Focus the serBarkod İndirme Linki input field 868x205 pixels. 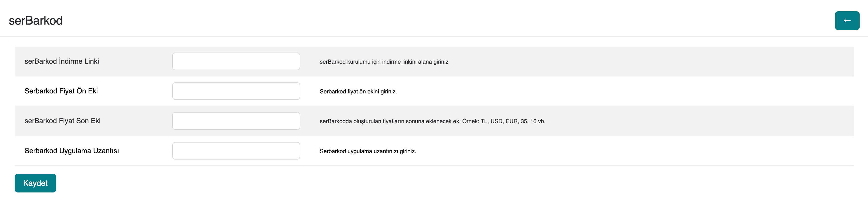[x=236, y=61]
